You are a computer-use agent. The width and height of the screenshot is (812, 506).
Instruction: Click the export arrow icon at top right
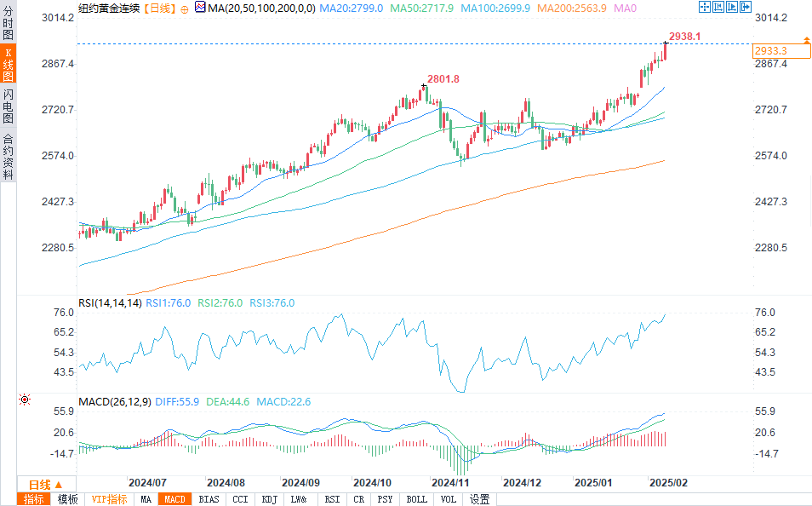tap(746, 7)
